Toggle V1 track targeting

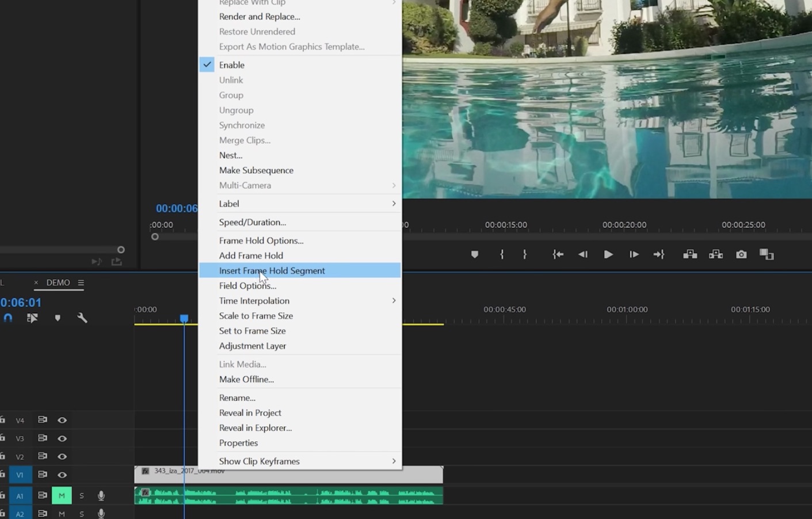pyautogui.click(x=20, y=475)
